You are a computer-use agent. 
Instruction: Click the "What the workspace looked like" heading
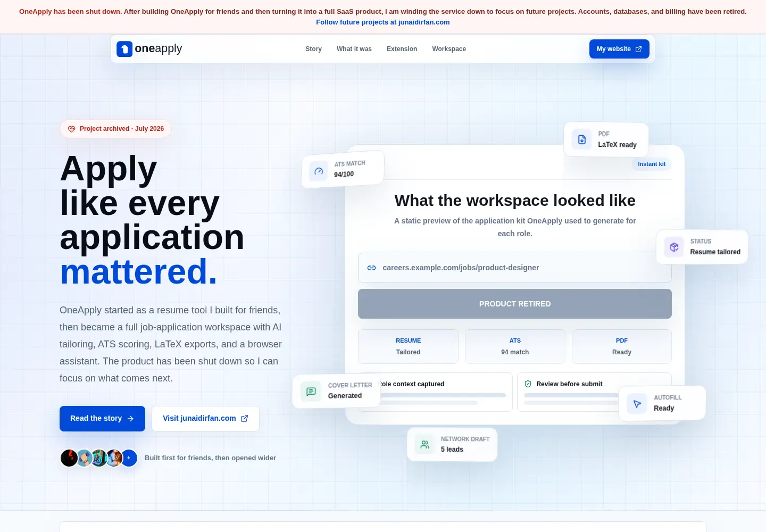click(x=515, y=201)
